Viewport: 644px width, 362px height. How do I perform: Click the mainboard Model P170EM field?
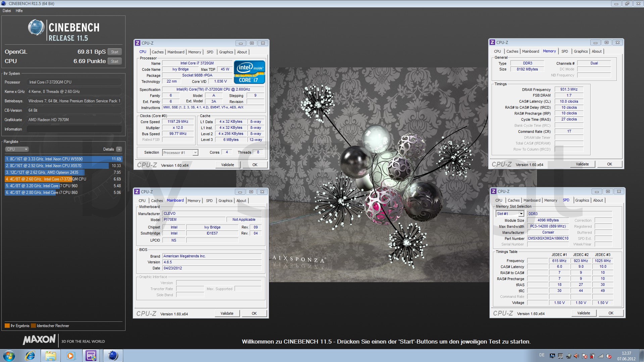(x=194, y=220)
